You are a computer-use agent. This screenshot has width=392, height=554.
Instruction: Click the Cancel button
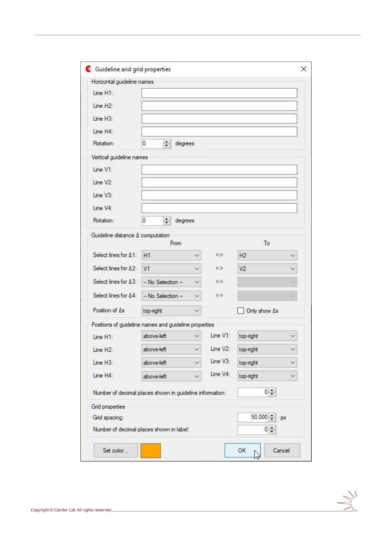282,450
